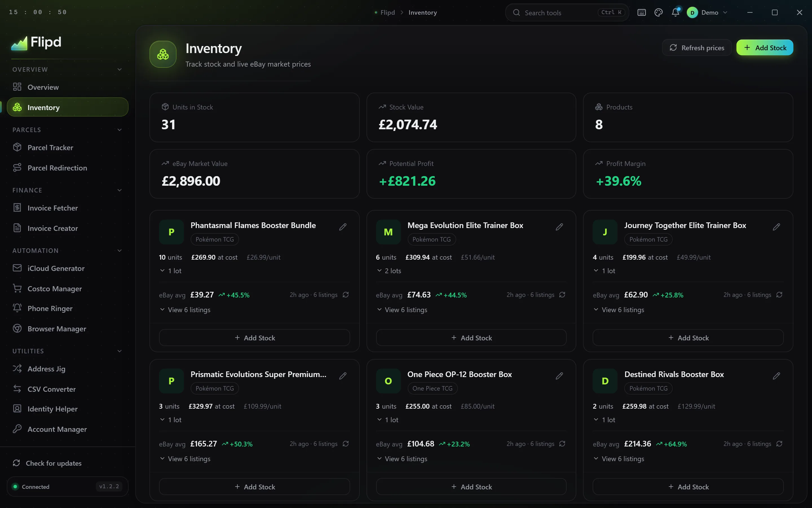This screenshot has height=508, width=812.
Task: Refresh eBay price for Prismatic Evolutions item
Action: 346,444
